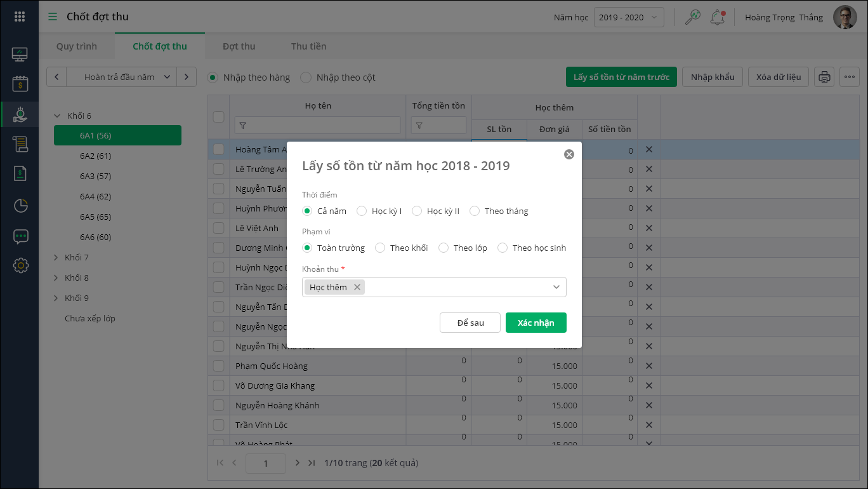Click the Xác nhận button

536,323
